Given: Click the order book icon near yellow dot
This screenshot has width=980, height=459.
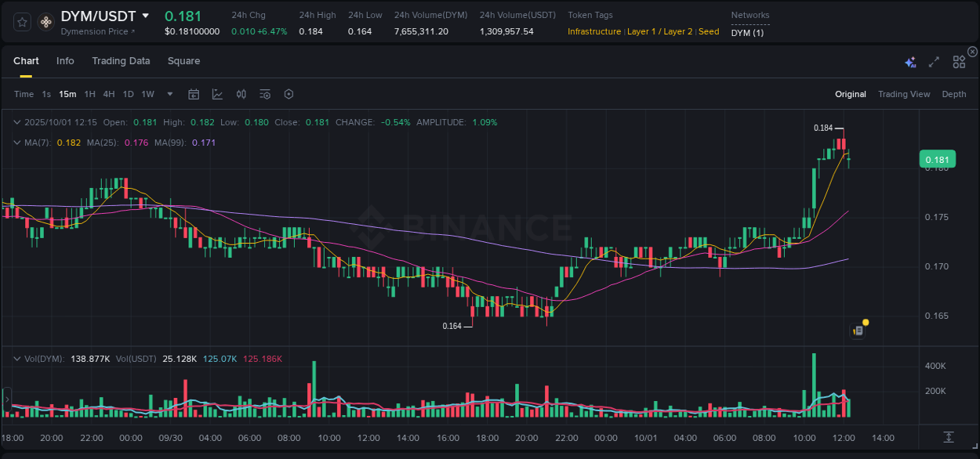Looking at the screenshot, I should point(856,330).
